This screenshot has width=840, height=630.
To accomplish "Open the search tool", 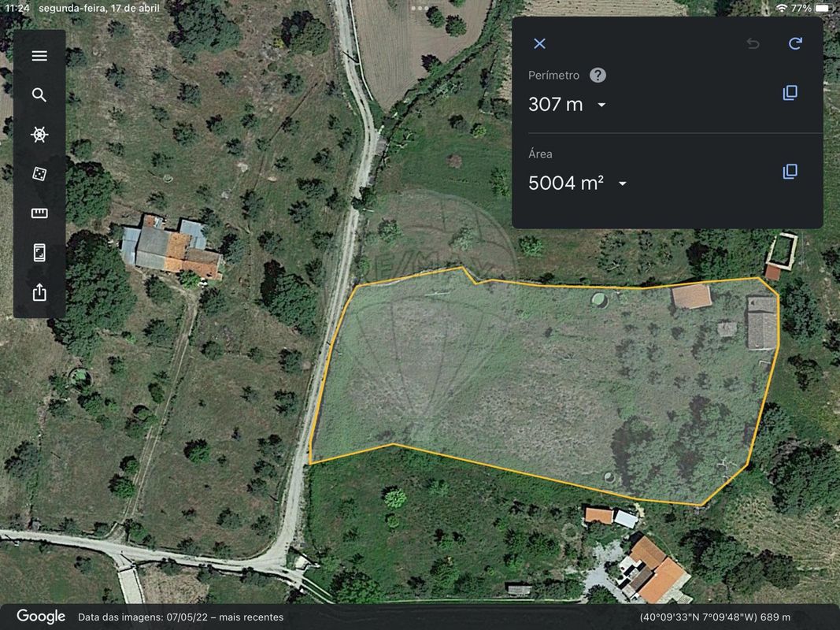I will coord(39,95).
